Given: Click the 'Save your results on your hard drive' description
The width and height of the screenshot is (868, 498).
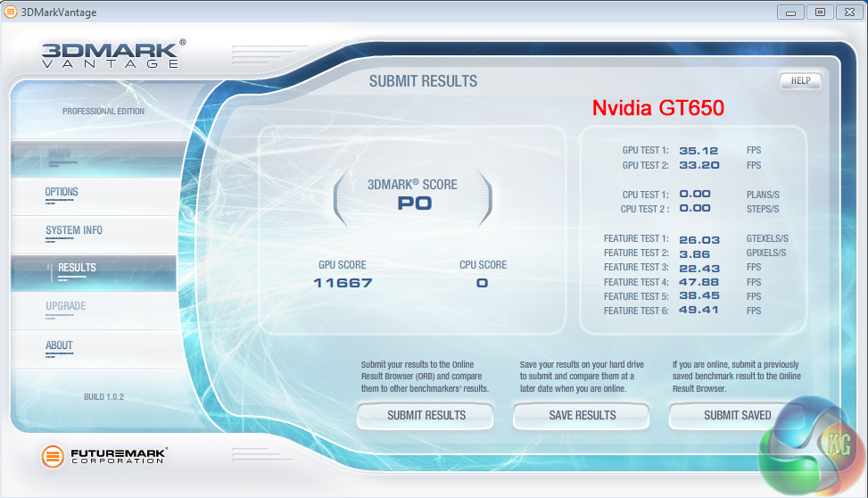Looking at the screenshot, I should [x=582, y=377].
